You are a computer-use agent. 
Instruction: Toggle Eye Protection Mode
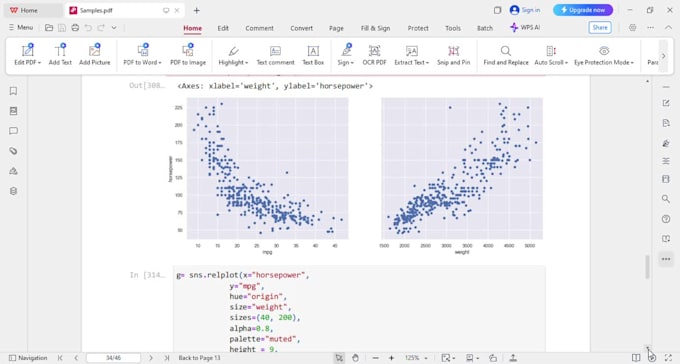point(604,55)
